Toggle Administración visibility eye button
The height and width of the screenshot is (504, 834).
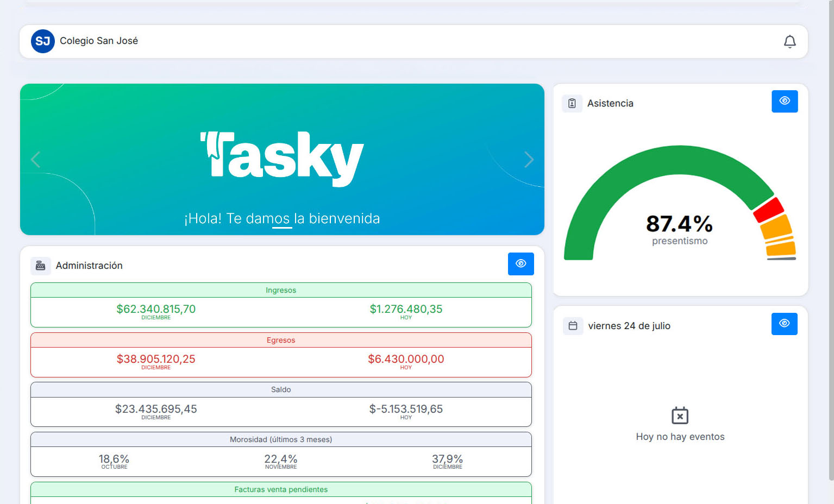521,264
